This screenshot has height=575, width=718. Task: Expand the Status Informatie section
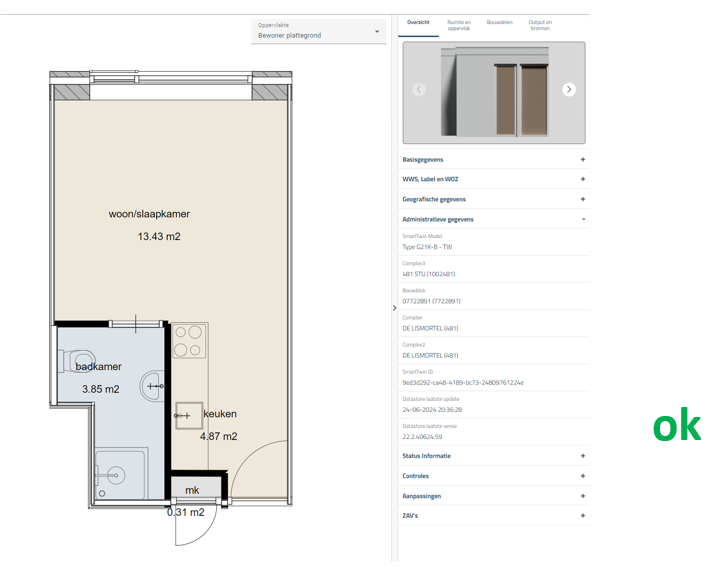(x=583, y=456)
